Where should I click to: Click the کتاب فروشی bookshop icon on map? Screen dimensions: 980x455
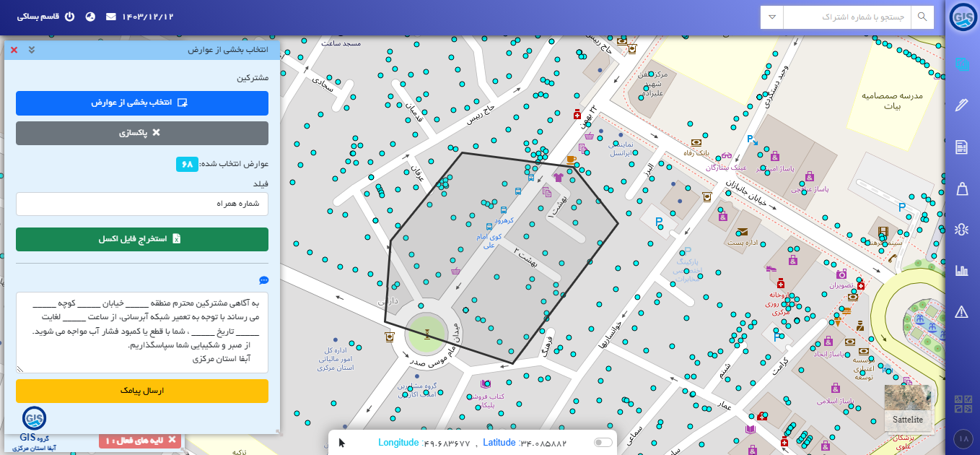(485, 384)
